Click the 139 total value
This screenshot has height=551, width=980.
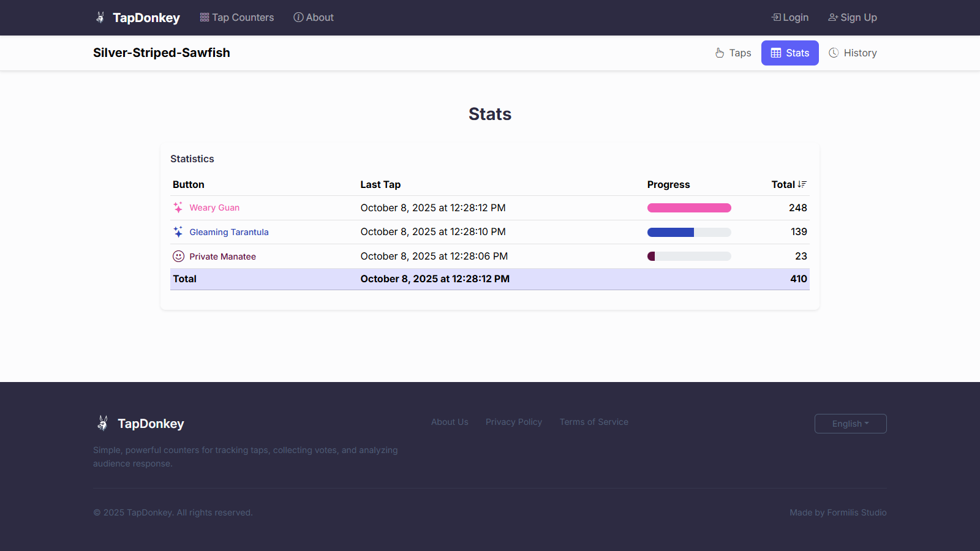(x=799, y=231)
